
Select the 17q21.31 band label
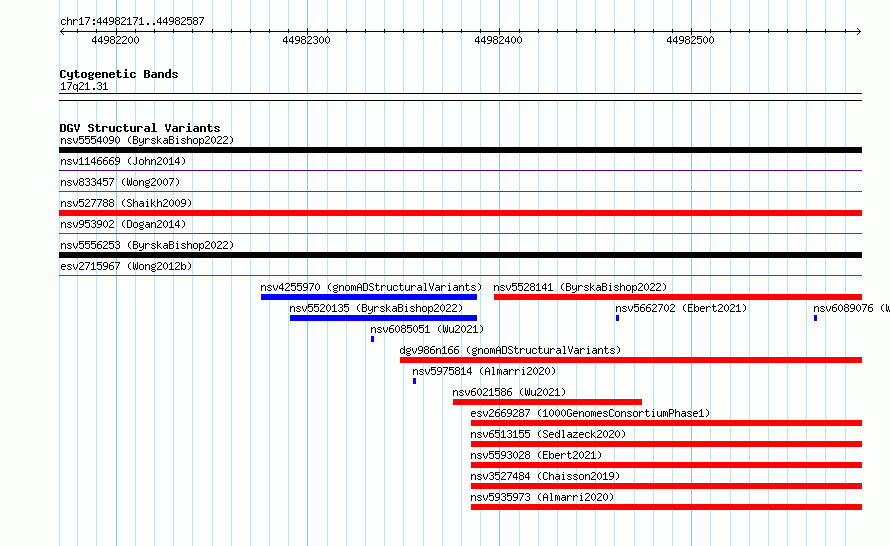[x=84, y=86]
